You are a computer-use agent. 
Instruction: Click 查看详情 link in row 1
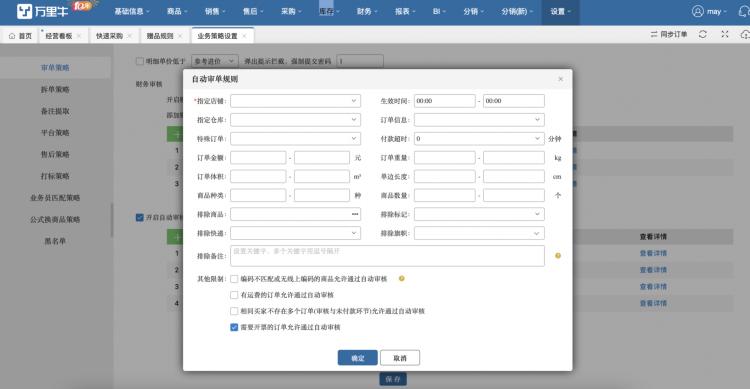click(653, 253)
